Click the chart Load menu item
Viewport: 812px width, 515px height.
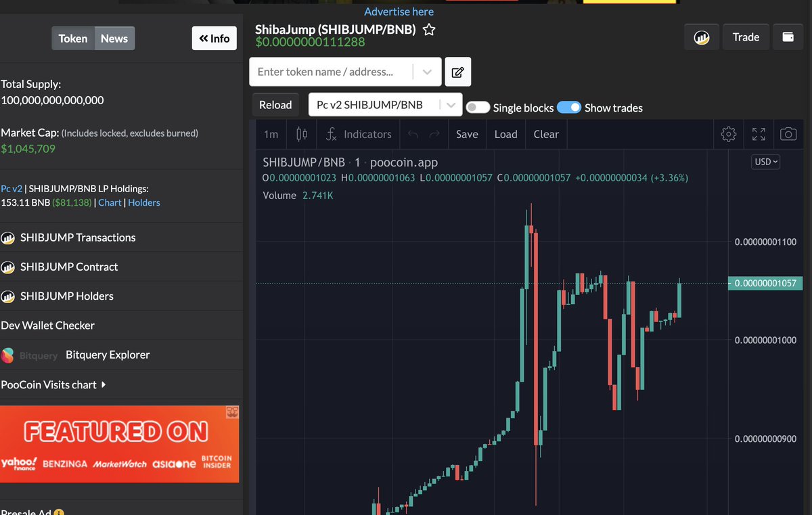(505, 134)
